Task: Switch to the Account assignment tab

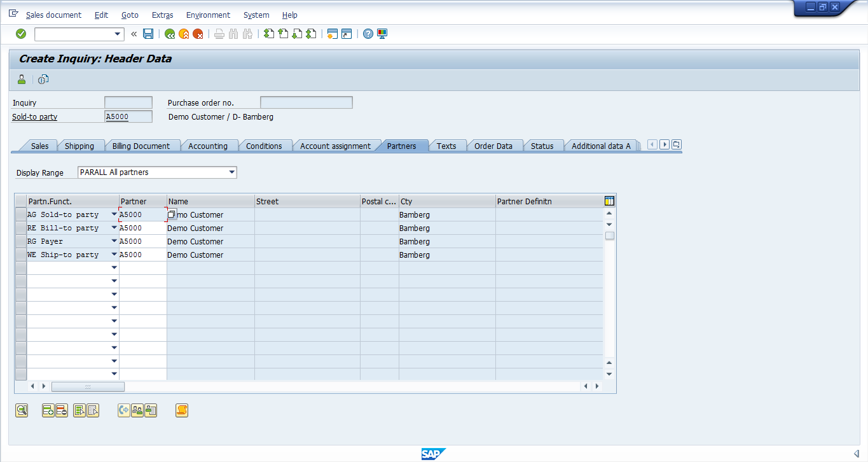Action: pos(335,146)
